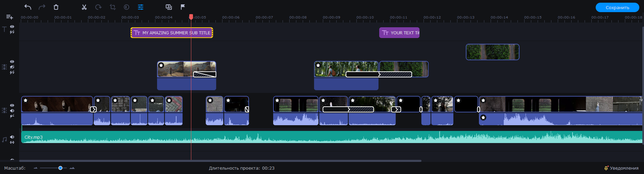Mute the City.mp3 audio track

pyautogui.click(x=12, y=137)
